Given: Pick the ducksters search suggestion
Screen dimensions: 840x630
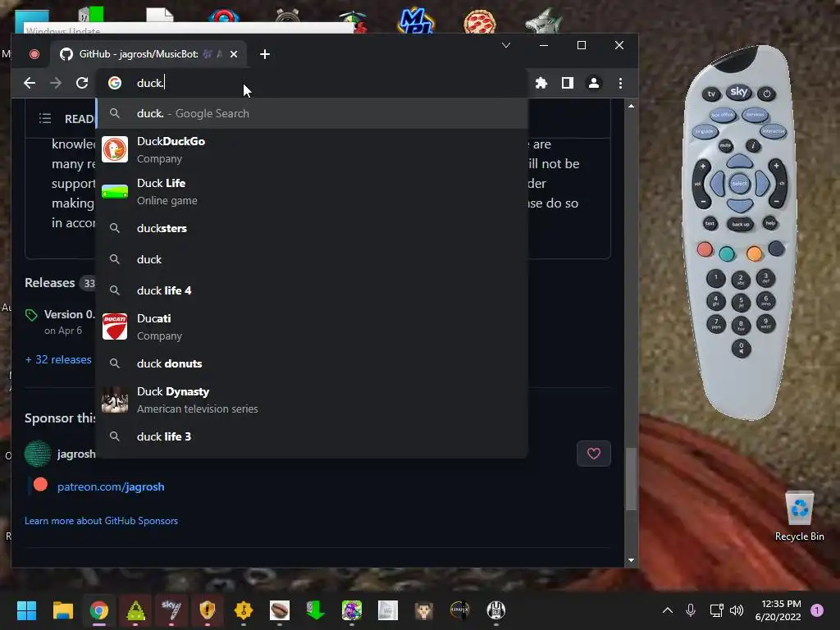Looking at the screenshot, I should coord(312,228).
